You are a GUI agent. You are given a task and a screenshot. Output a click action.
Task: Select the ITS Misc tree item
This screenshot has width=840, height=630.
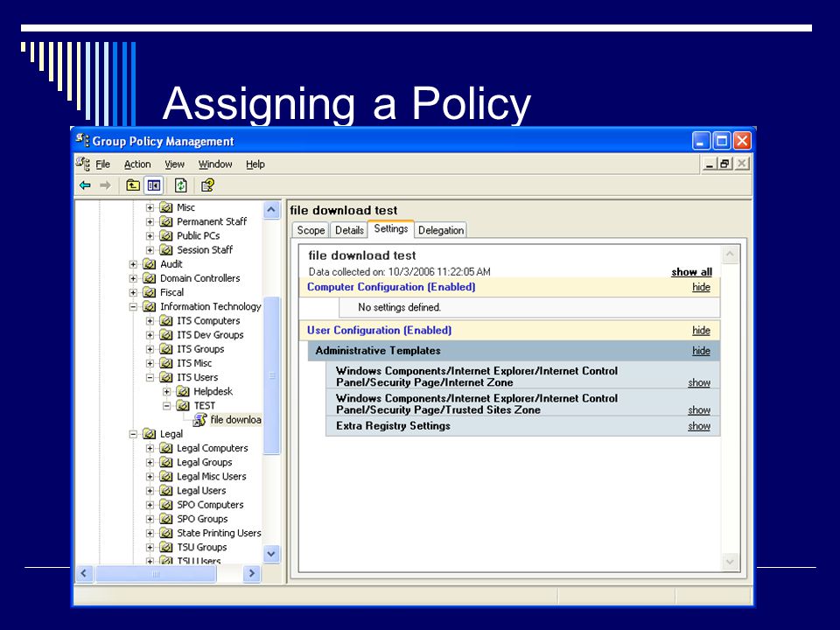click(x=194, y=363)
